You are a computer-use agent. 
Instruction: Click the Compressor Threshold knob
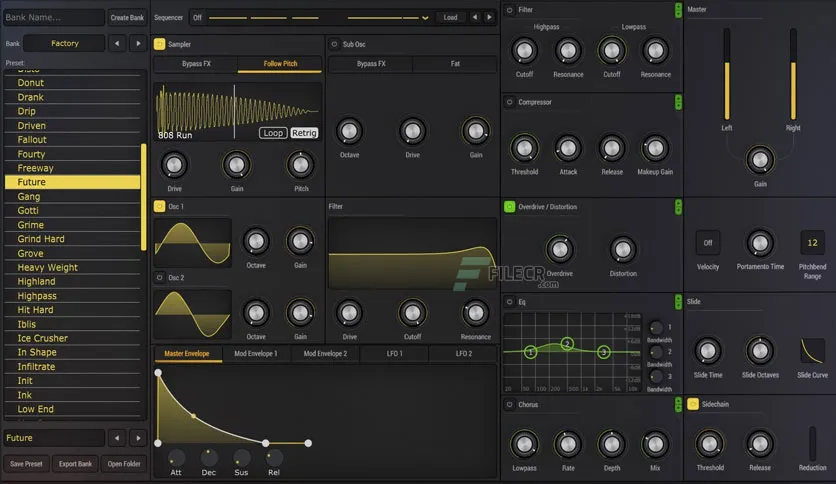point(525,149)
